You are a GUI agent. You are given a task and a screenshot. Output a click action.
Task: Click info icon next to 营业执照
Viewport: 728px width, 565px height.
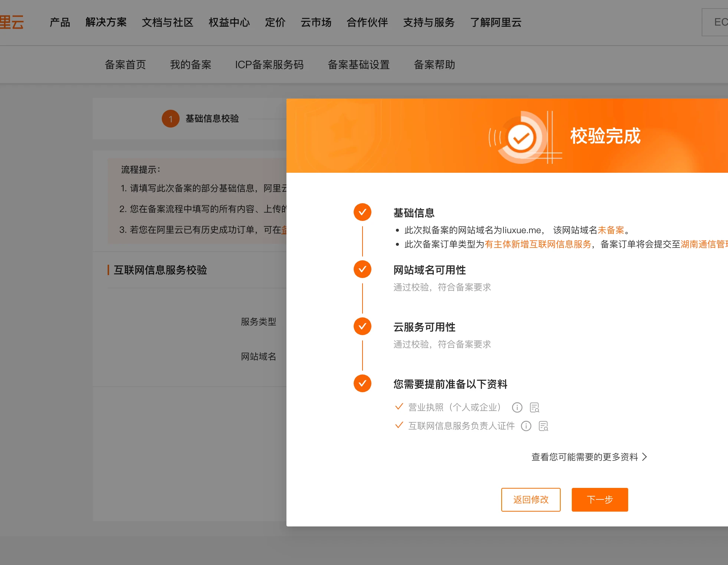pos(517,407)
